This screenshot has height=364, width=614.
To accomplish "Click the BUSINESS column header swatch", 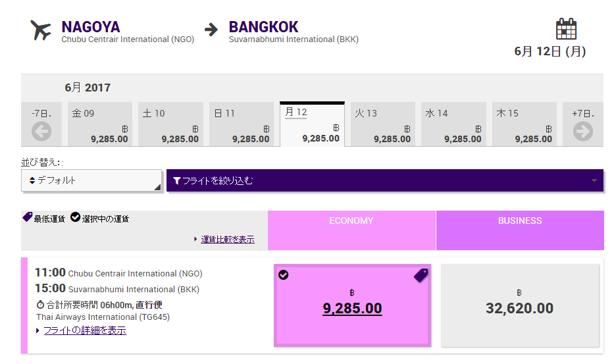I will [x=519, y=230].
